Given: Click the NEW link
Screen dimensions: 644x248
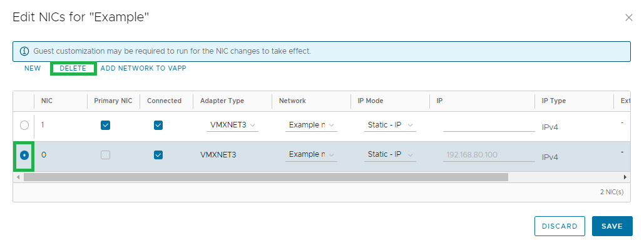Looking at the screenshot, I should (x=33, y=69).
